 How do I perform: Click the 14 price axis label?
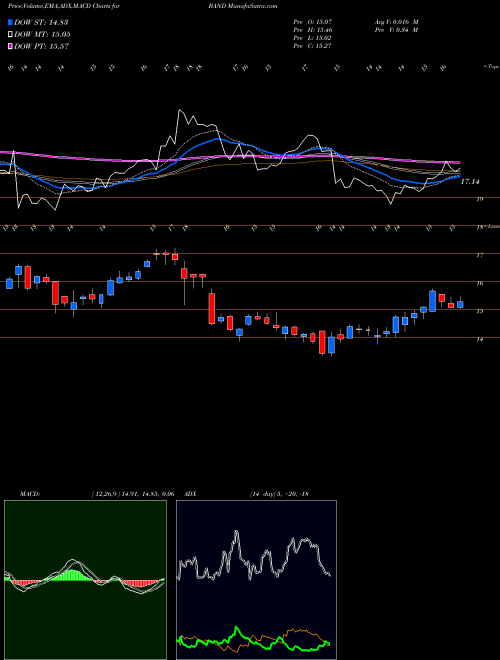coord(479,339)
